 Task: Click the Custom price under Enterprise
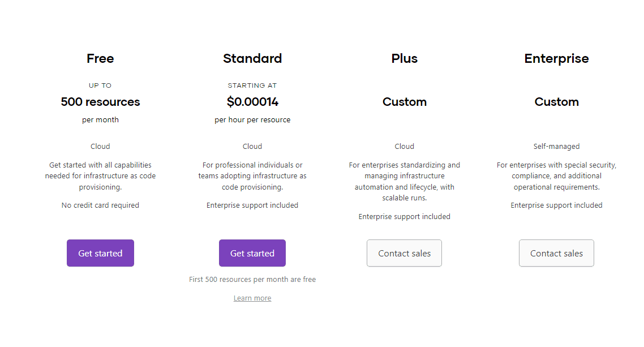click(x=556, y=102)
